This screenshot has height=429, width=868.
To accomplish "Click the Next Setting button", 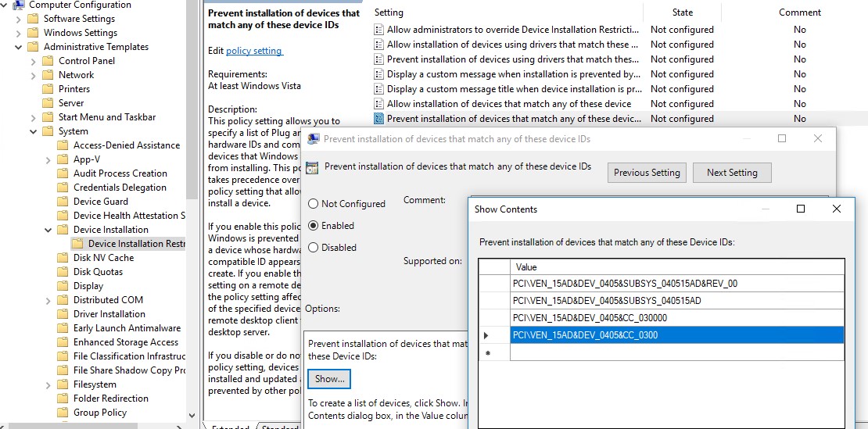I will (x=731, y=173).
